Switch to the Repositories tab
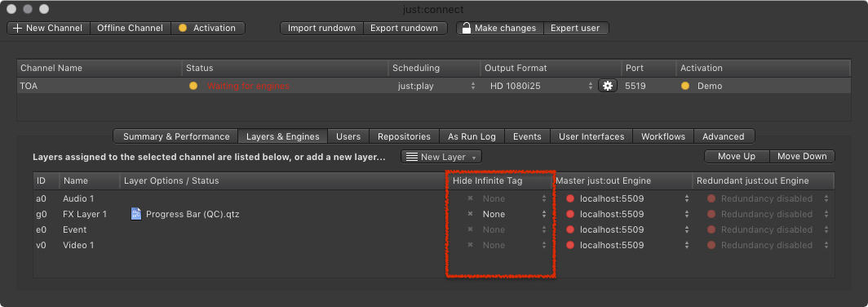The height and width of the screenshot is (307, 868). pyautogui.click(x=404, y=136)
